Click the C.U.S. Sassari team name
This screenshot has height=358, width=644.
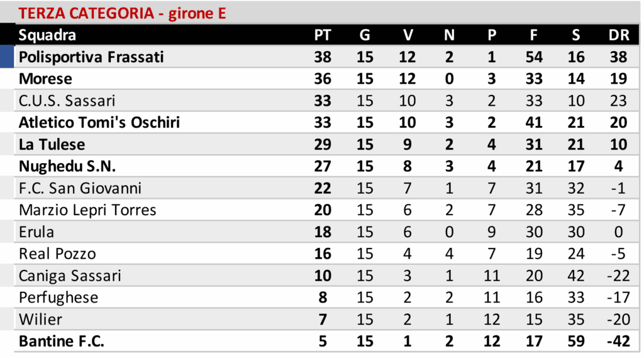click(x=67, y=101)
